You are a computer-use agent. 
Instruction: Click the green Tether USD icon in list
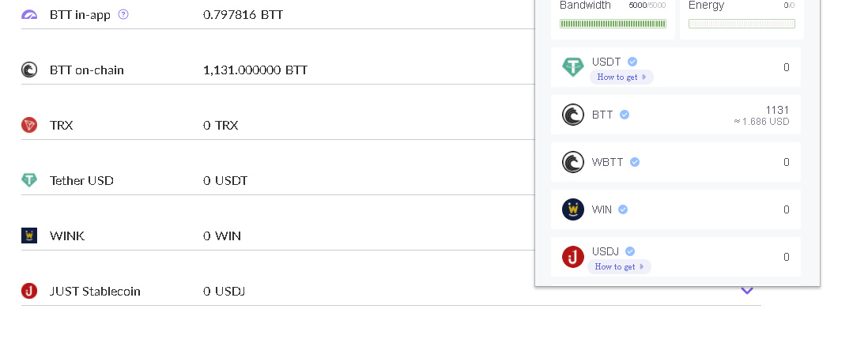(29, 180)
